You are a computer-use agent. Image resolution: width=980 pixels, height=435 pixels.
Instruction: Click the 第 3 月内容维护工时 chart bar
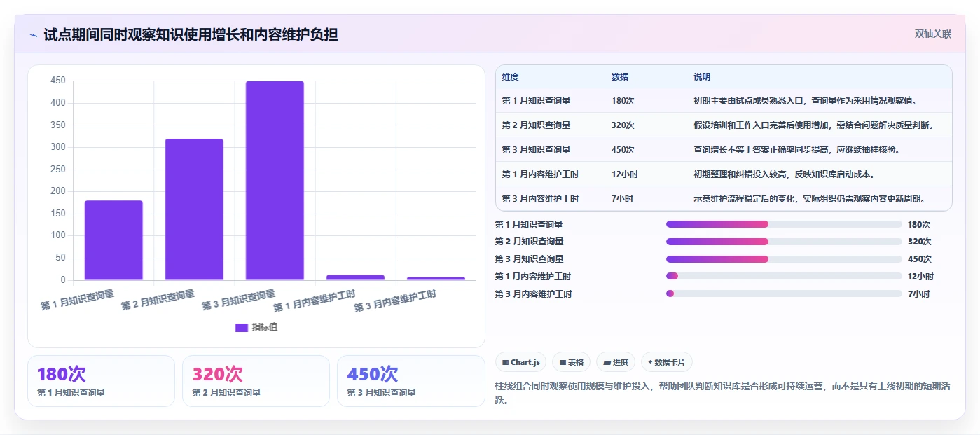tap(436, 279)
